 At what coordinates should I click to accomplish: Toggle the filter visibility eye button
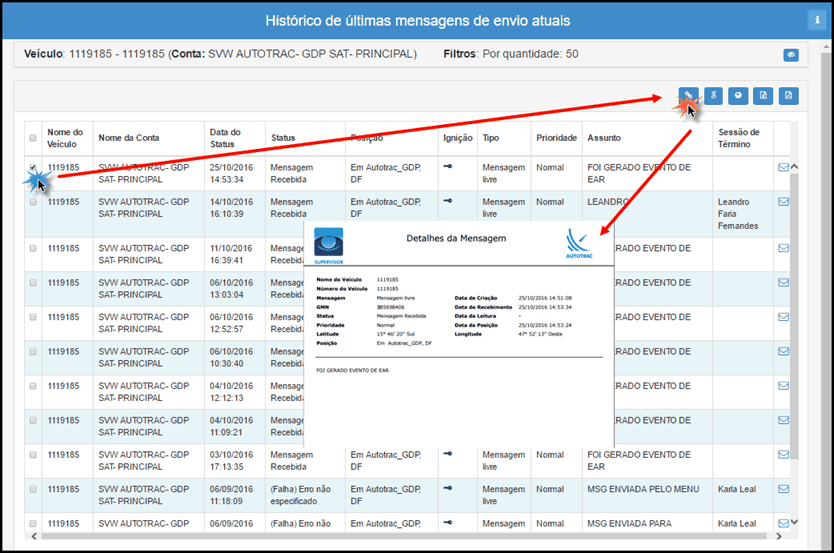[791, 55]
